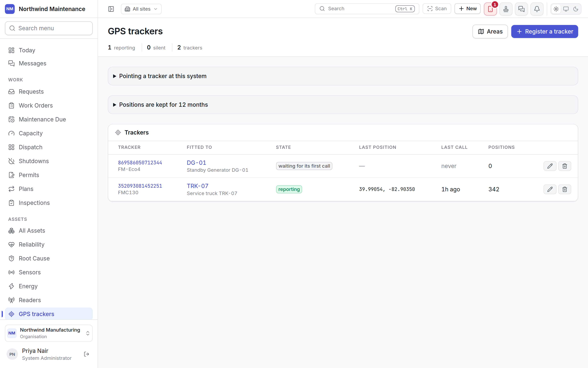Log out using the icon beside Priya Nair
This screenshot has width=588, height=368.
click(x=87, y=354)
